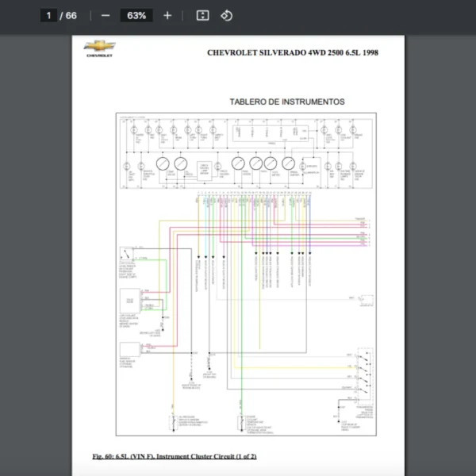Click the Fig. 60 Instrument Cluster Circuit caption

(174, 456)
